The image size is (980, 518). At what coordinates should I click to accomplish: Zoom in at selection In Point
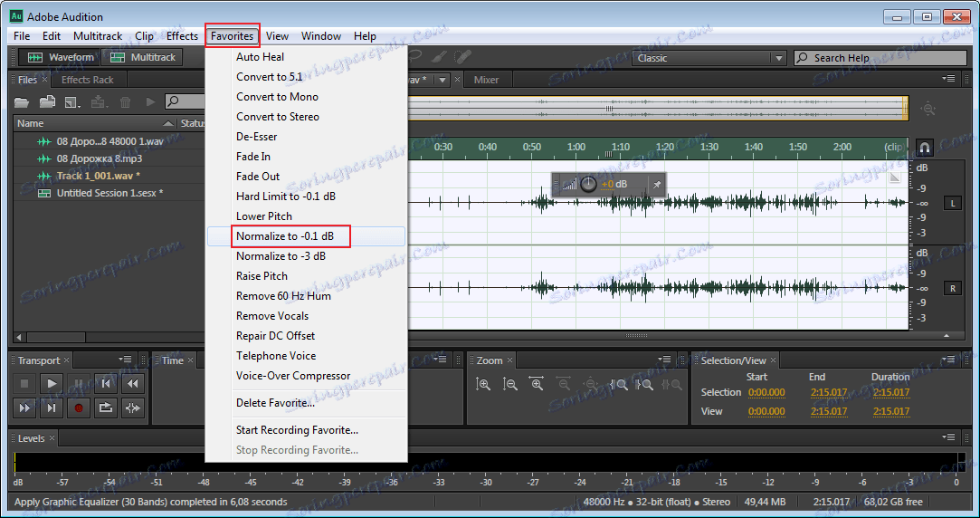pyautogui.click(x=618, y=384)
